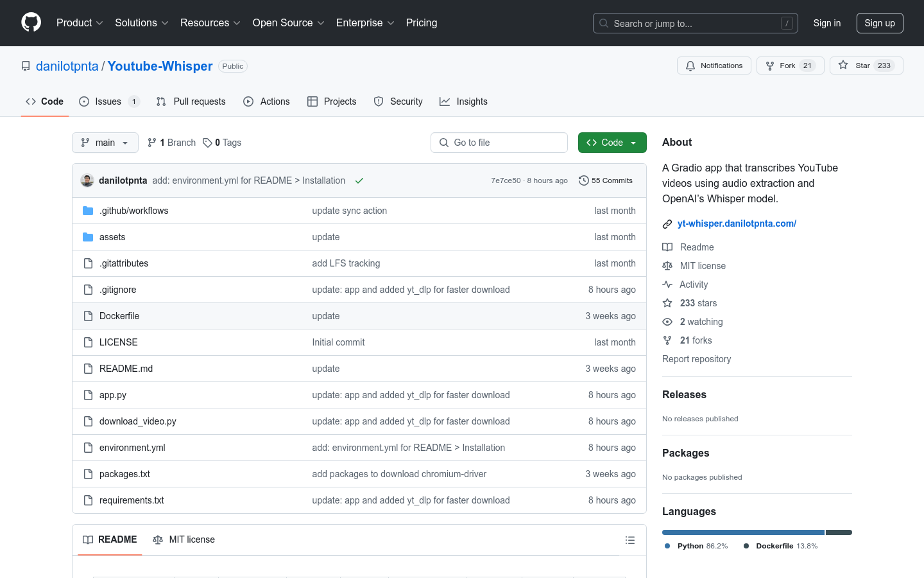The width and height of the screenshot is (924, 578).
Task: Switch to the Actions tab
Action: point(267,101)
